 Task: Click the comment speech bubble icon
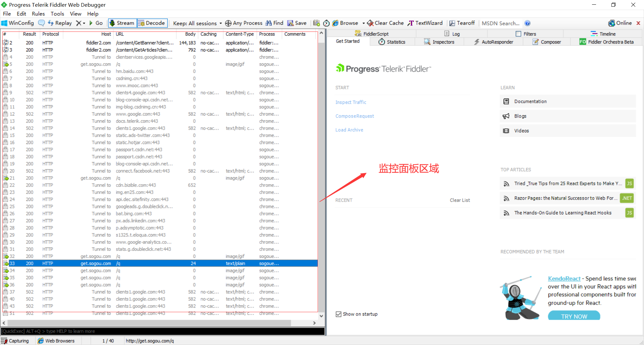pos(42,23)
